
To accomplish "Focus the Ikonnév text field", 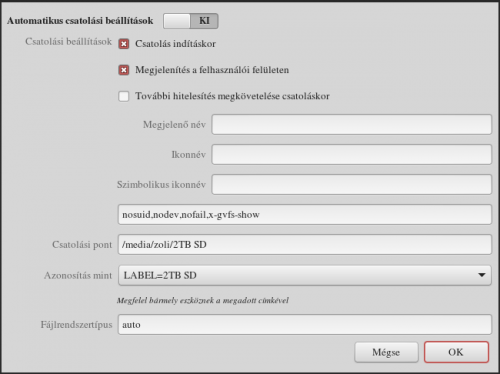I will [352, 154].
